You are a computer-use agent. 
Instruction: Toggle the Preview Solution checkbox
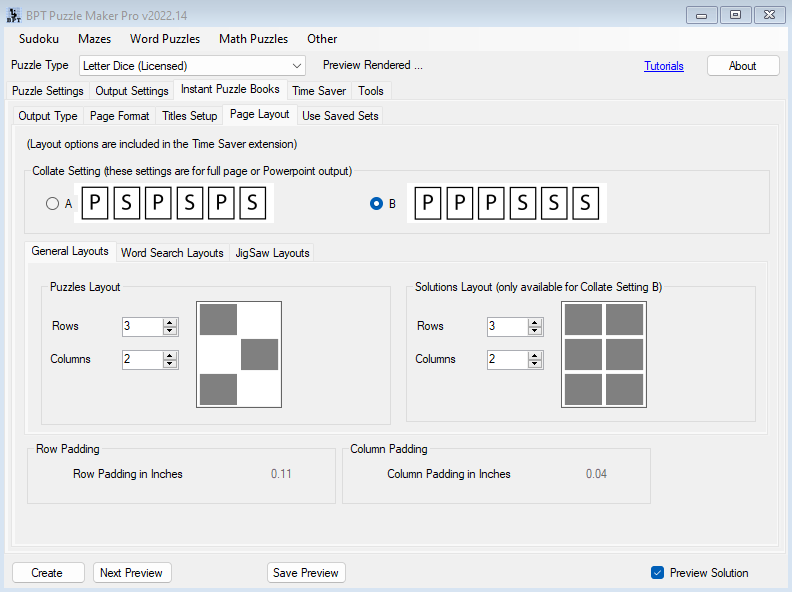[657, 573]
